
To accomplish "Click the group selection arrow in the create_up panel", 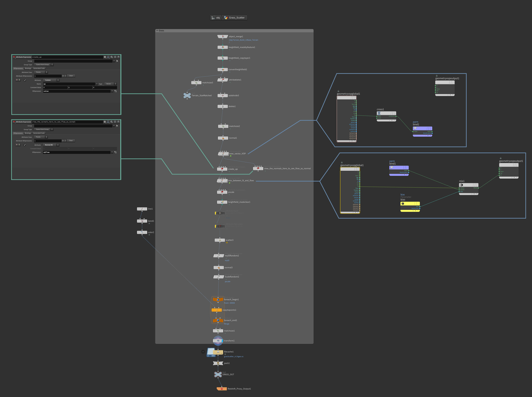I will [x=117, y=61].
